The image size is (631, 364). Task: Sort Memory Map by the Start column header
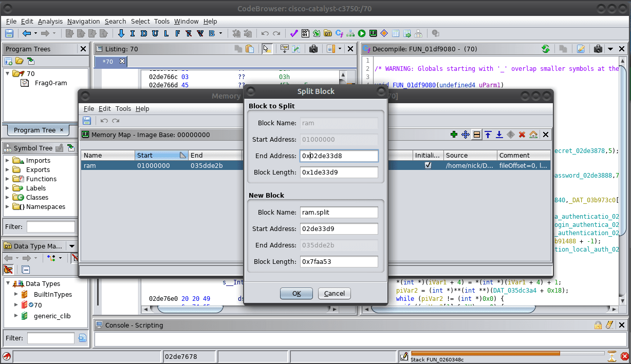coord(162,155)
